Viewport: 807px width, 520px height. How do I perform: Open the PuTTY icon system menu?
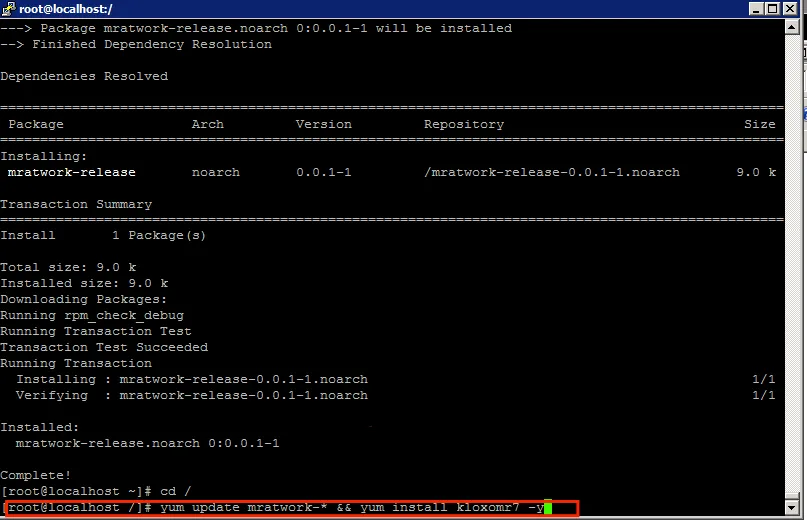tap(8, 8)
